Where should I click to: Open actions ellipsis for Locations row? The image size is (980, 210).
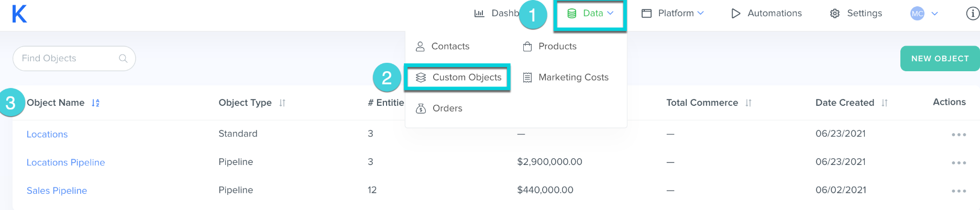pos(959,135)
